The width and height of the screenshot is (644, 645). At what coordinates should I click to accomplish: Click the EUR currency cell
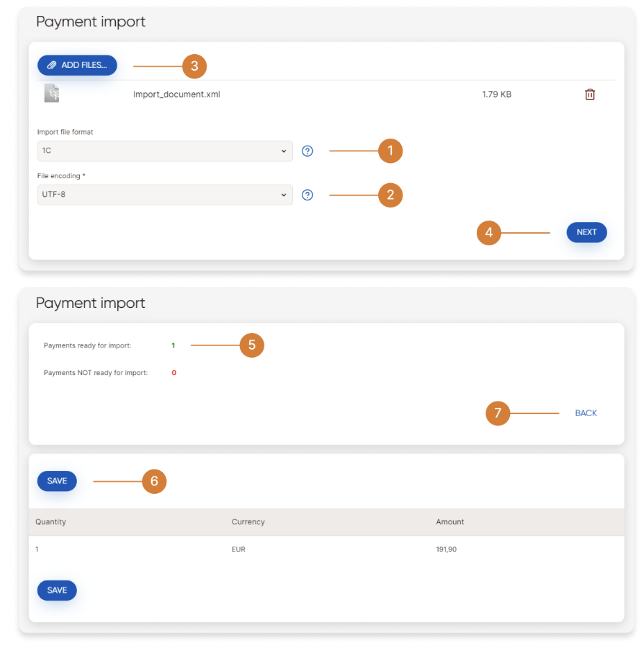(239, 549)
